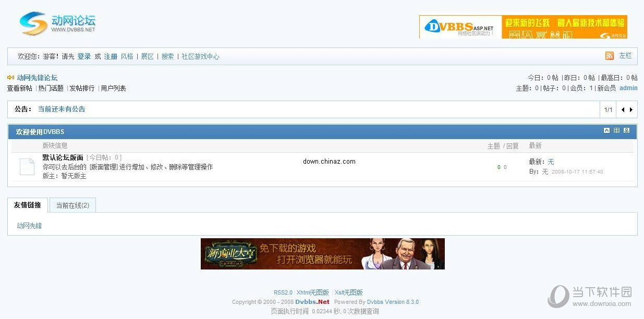This screenshot has width=644, height=319.
Task: Open the RSS2.0 footer link
Action: click(283, 292)
